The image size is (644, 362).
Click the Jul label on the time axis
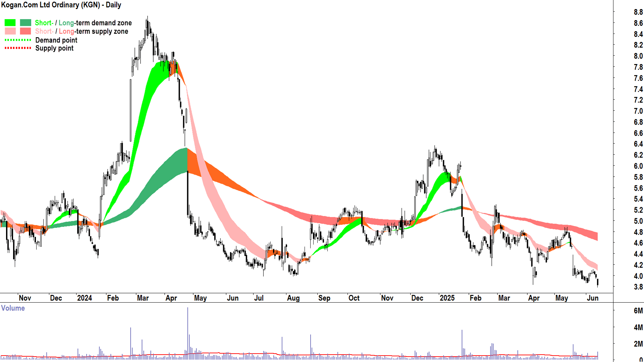(259, 298)
